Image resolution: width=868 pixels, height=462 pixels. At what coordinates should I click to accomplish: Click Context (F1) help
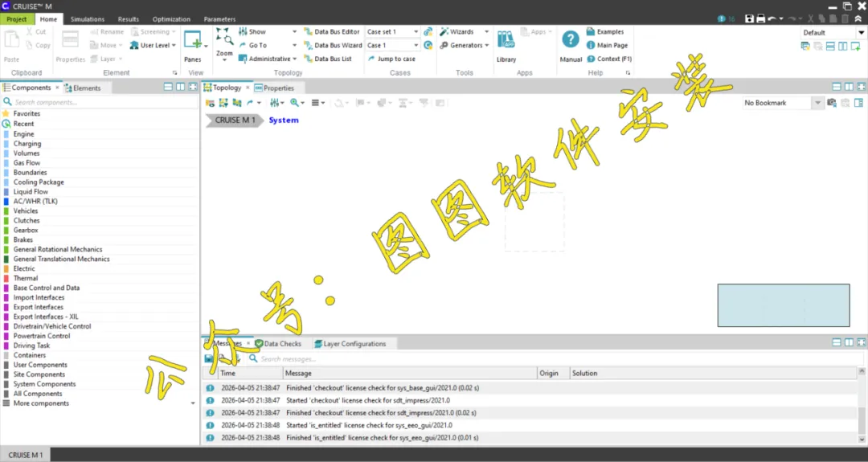click(609, 59)
